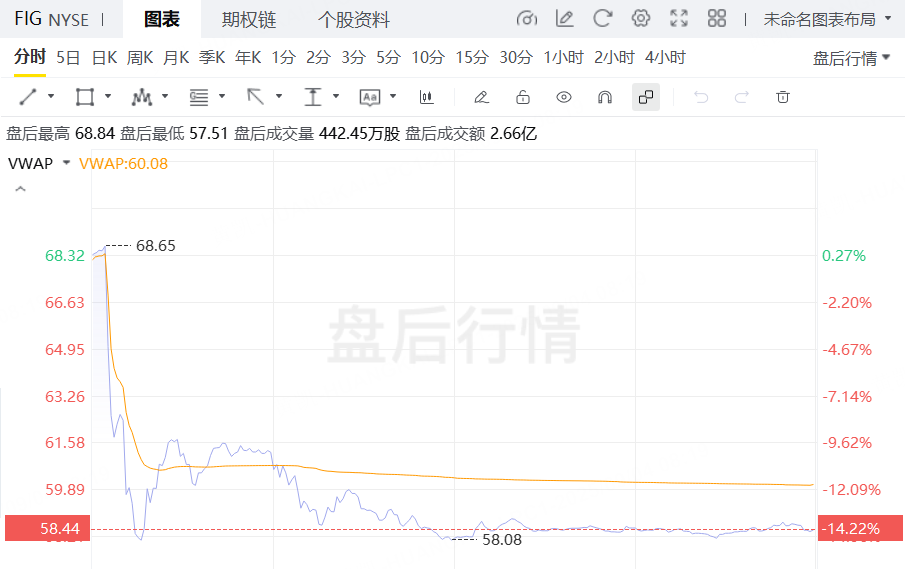Open the multi-chart grid layout icon

[716, 18]
